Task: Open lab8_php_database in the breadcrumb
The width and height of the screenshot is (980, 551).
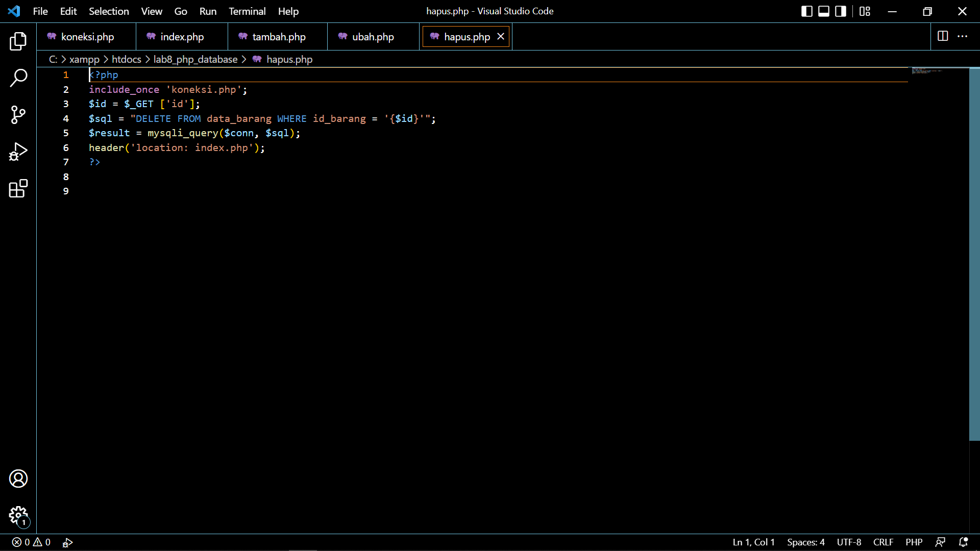Action: 195,59
